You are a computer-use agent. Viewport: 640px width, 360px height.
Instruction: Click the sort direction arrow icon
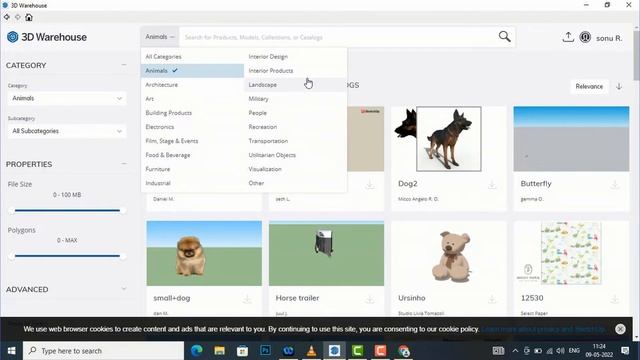tap(619, 87)
